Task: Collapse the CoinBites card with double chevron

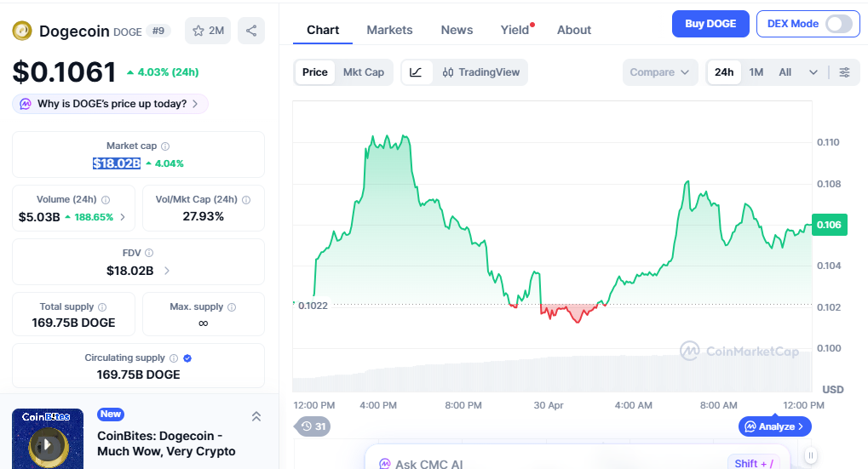Action: pos(256,416)
